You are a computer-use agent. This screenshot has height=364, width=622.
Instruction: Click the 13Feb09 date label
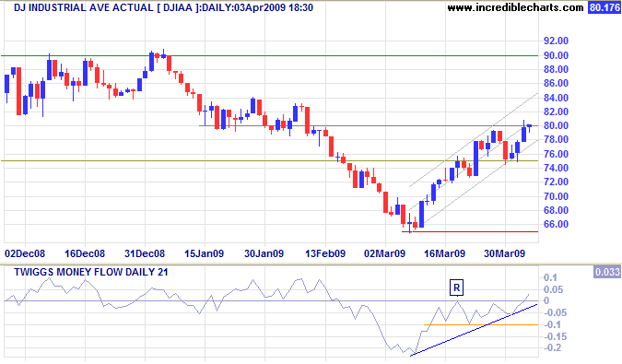coord(325,253)
